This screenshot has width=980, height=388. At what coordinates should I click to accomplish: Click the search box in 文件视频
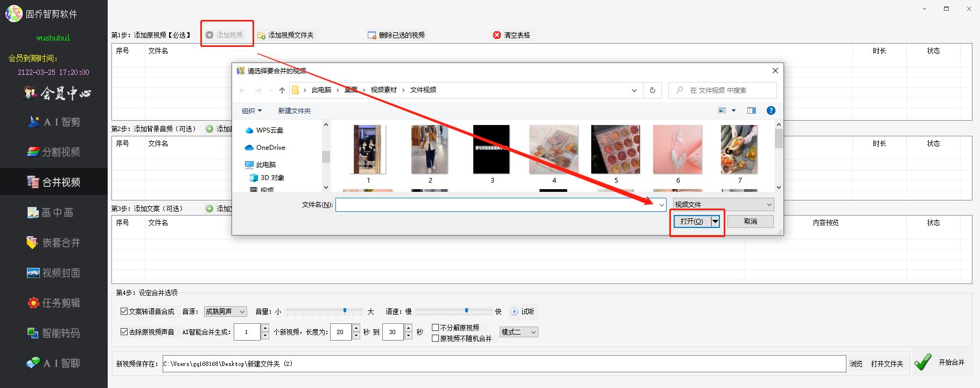723,91
